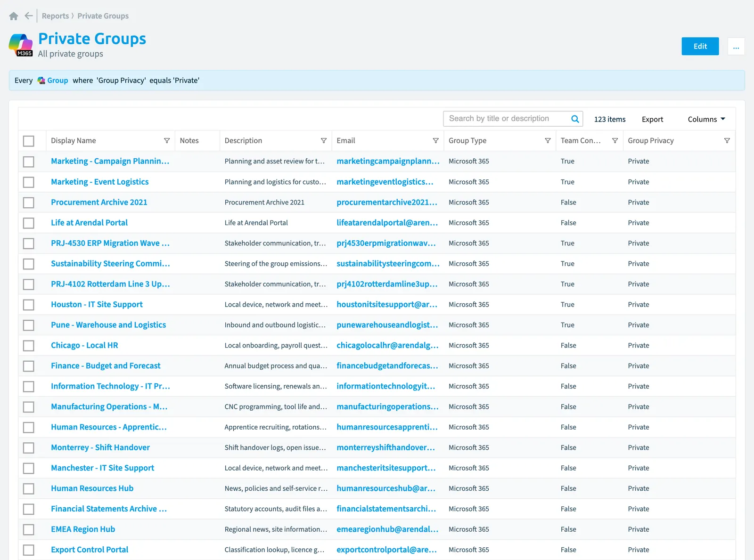Open the Pune - Warehouse and Logistics link

tap(108, 325)
